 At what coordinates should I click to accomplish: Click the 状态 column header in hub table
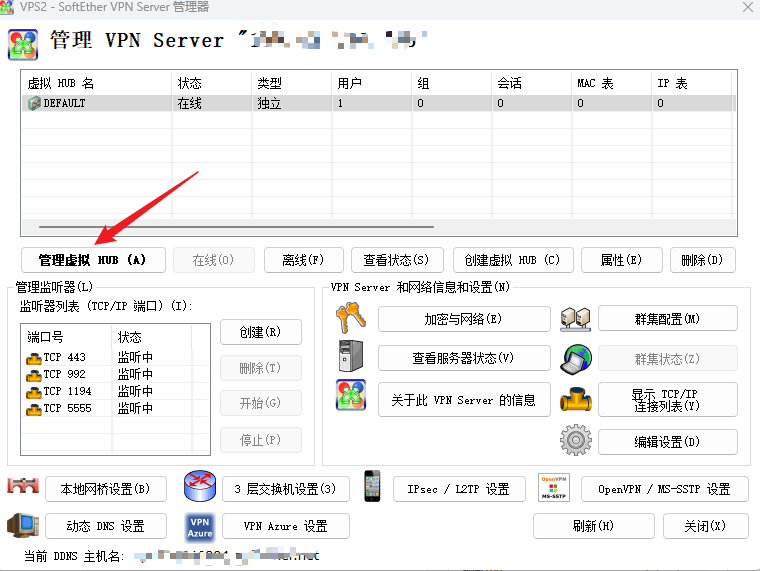[x=210, y=83]
